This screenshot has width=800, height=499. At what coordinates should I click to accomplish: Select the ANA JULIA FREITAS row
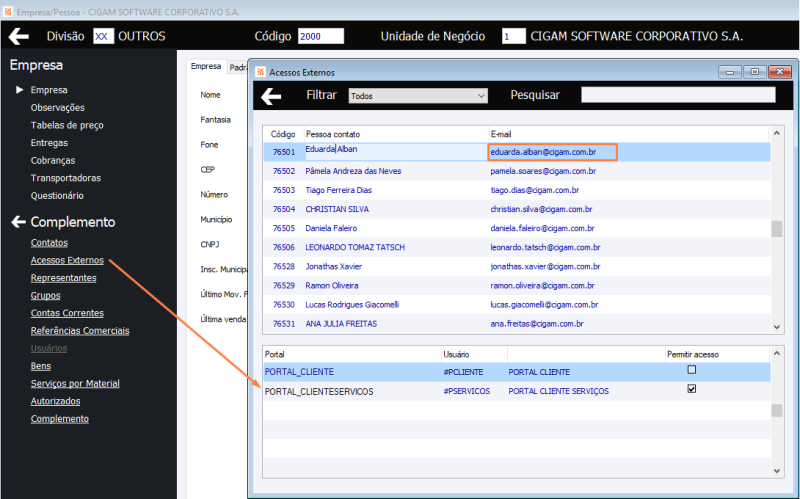pos(517,324)
